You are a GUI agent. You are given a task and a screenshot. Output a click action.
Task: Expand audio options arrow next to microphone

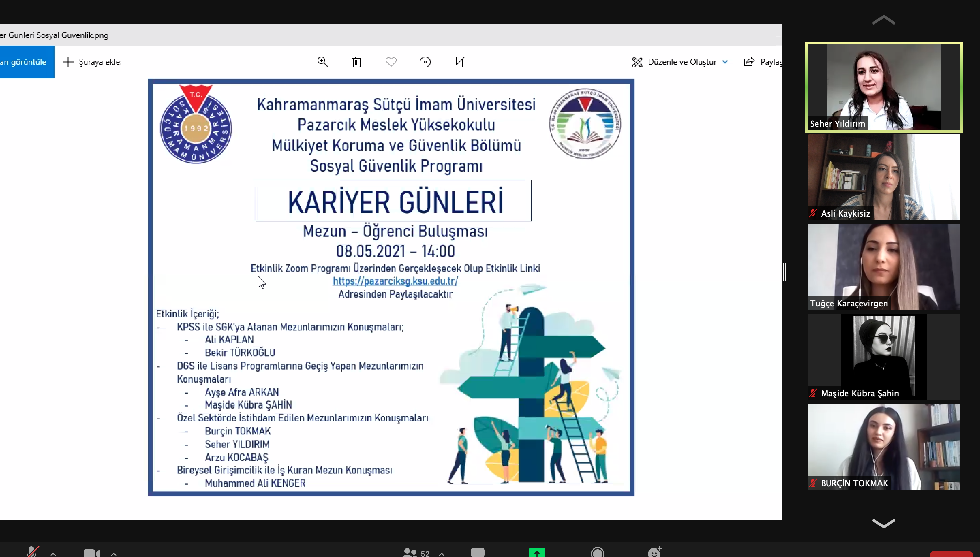pyautogui.click(x=53, y=553)
